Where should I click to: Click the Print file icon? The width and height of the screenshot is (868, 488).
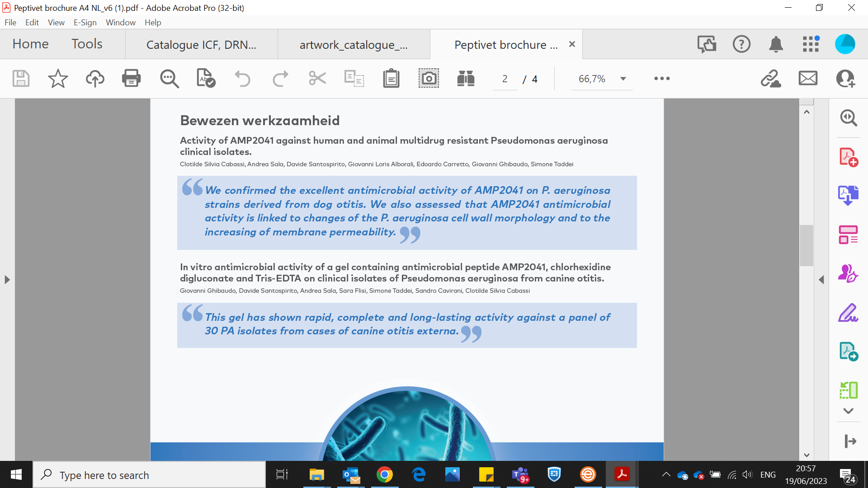click(131, 79)
